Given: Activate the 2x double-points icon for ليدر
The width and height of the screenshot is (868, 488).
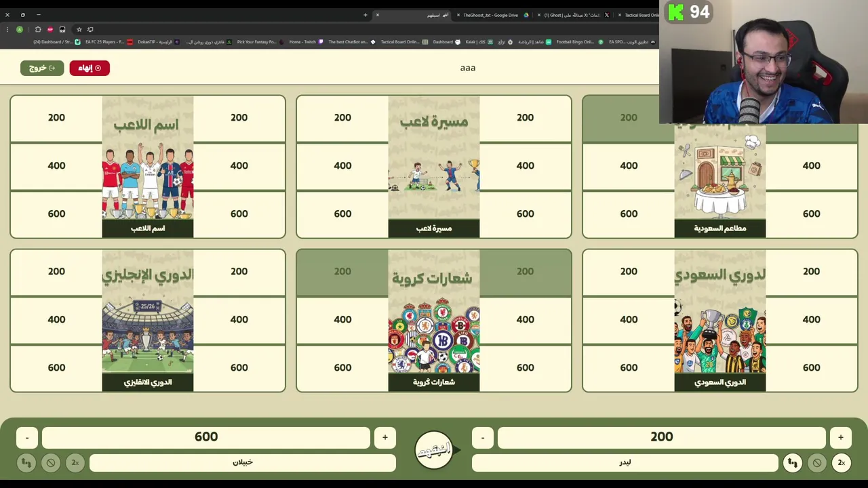Looking at the screenshot, I should [x=842, y=463].
